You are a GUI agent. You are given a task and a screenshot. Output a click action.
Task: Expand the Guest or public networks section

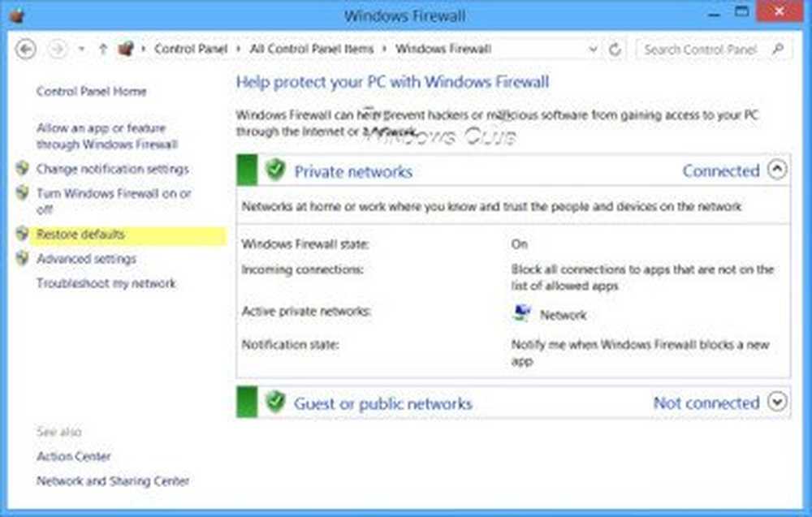pyautogui.click(x=777, y=402)
